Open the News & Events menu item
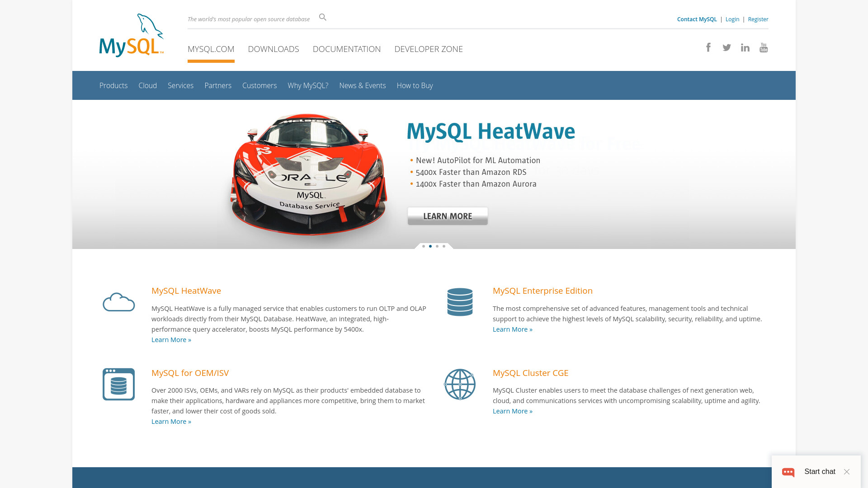868x488 pixels. coord(363,85)
